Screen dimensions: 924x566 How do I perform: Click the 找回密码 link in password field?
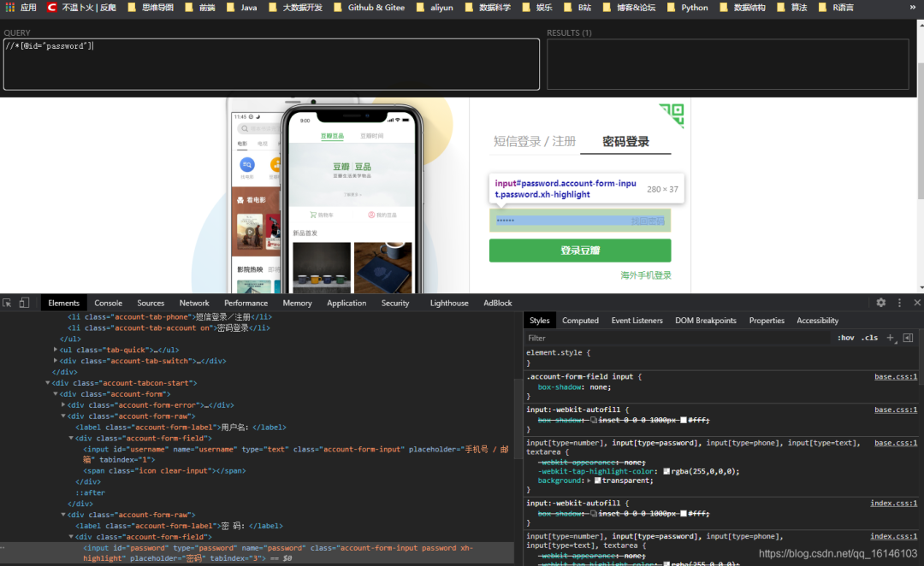[x=648, y=221]
